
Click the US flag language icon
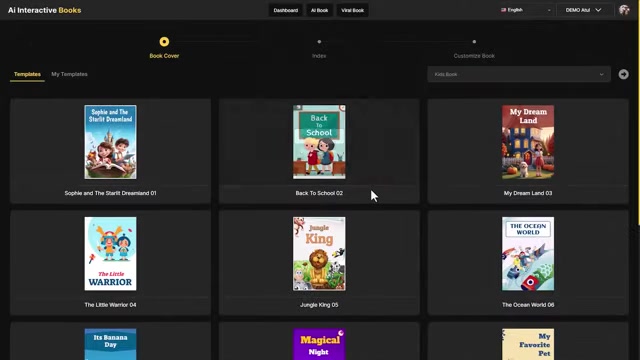(503, 10)
